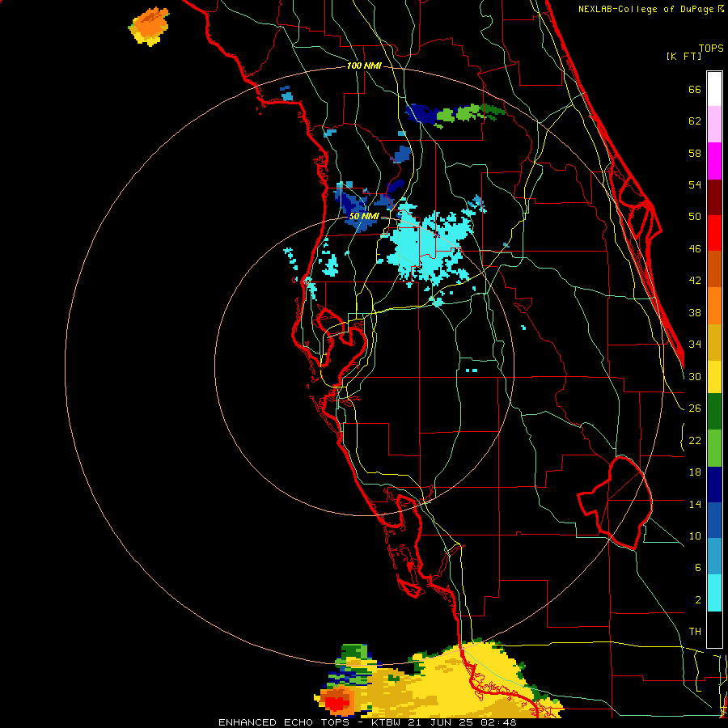Click the orange echo cell over the Gulf

pos(149,26)
